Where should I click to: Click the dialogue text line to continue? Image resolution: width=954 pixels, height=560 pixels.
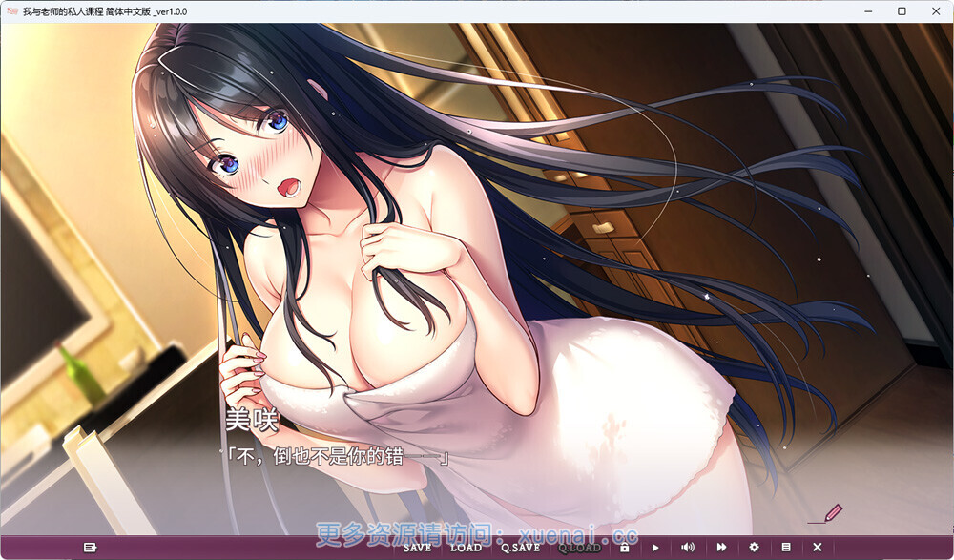[335, 459]
